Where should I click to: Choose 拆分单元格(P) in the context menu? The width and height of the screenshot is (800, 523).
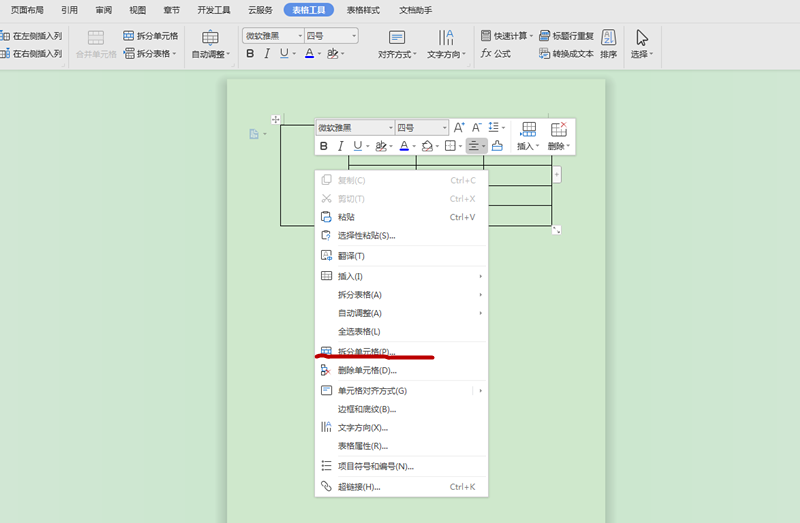coord(402,352)
